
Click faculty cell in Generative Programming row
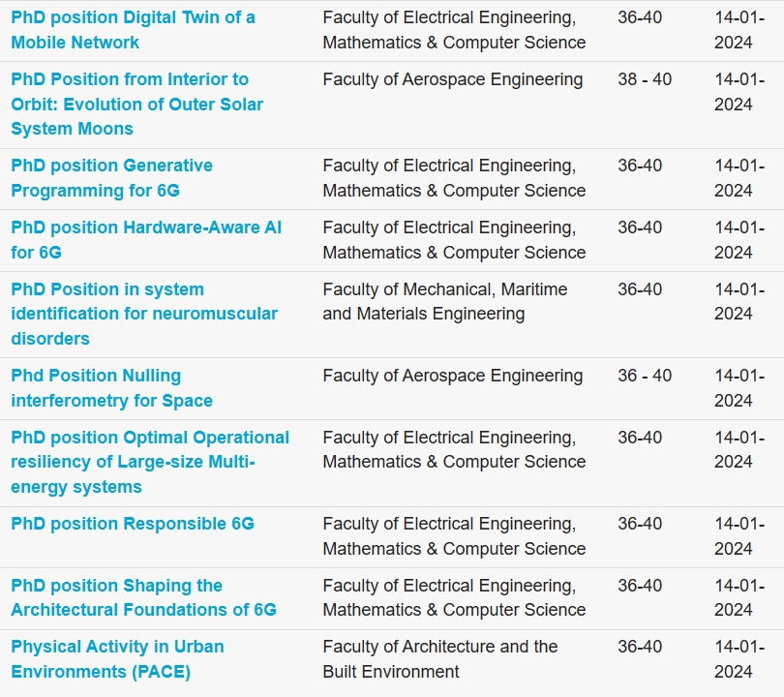[x=454, y=178]
